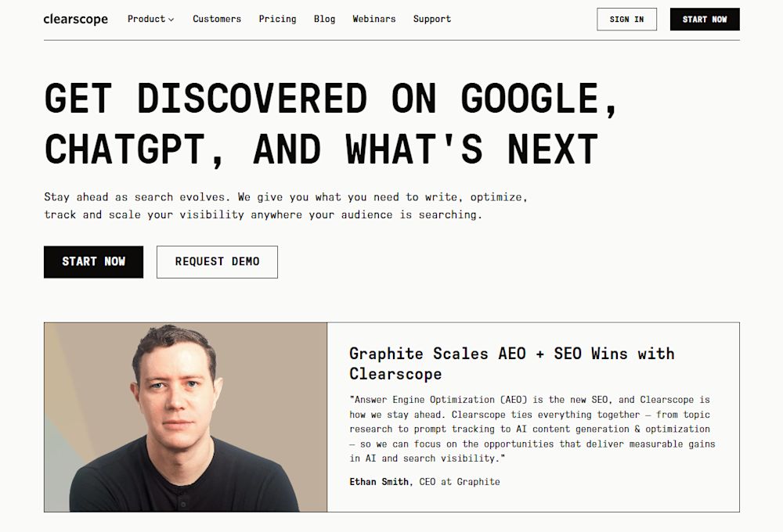783x532 pixels.
Task: Click the 'Get Discovered on Google' headline
Action: point(331,124)
